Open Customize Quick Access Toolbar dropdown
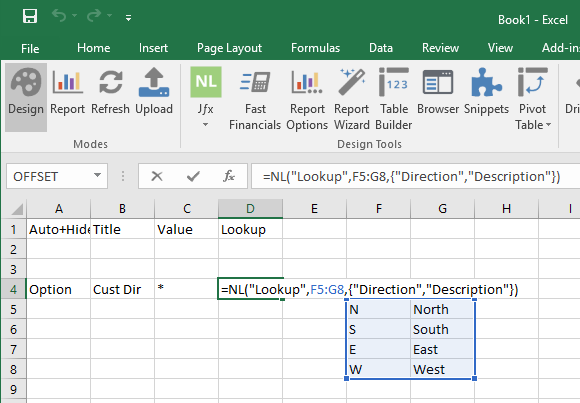Image resolution: width=580 pixels, height=403 pixels. pyautogui.click(x=128, y=17)
